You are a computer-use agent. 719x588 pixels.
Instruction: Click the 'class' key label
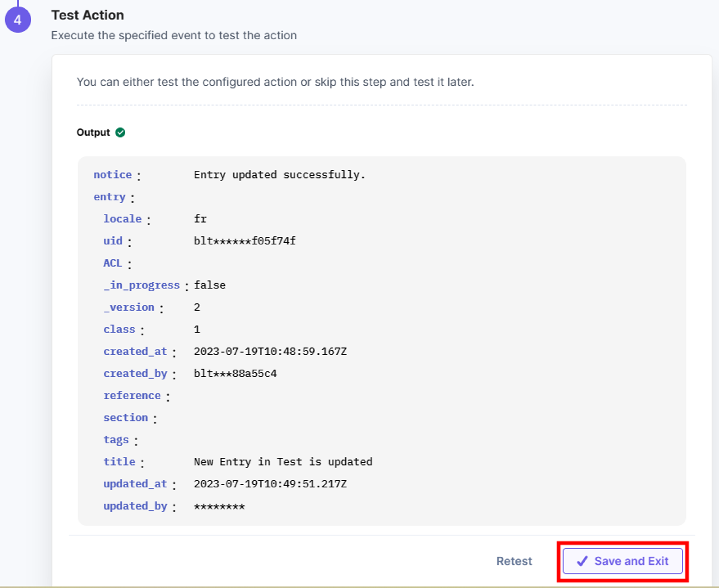[119, 329]
